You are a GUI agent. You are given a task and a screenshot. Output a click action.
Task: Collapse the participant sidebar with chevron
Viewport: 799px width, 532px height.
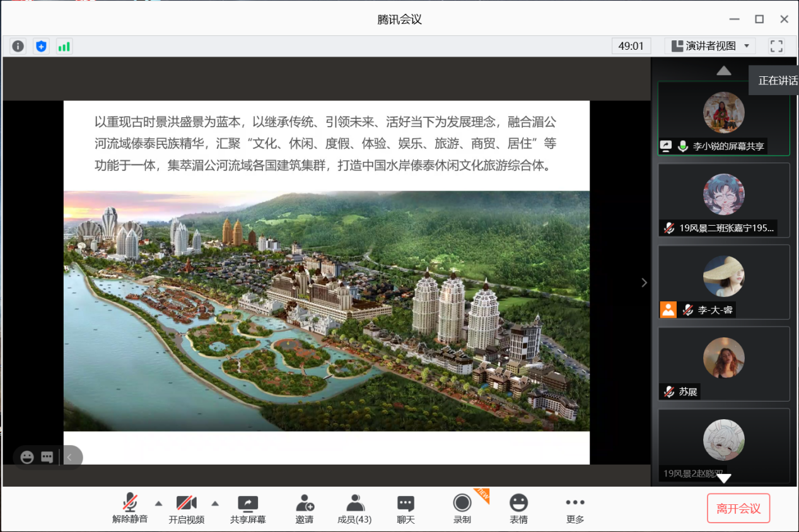(x=644, y=282)
